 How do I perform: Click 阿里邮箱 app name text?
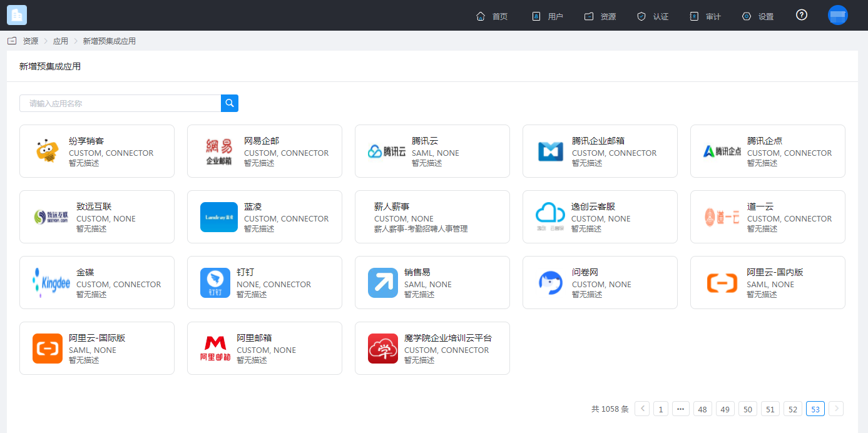point(254,338)
